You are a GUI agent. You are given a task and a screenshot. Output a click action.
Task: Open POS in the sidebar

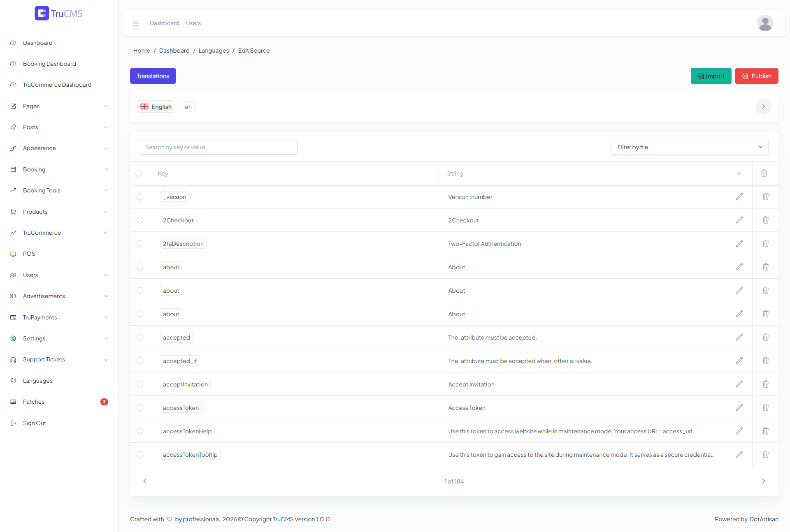pyautogui.click(x=29, y=254)
